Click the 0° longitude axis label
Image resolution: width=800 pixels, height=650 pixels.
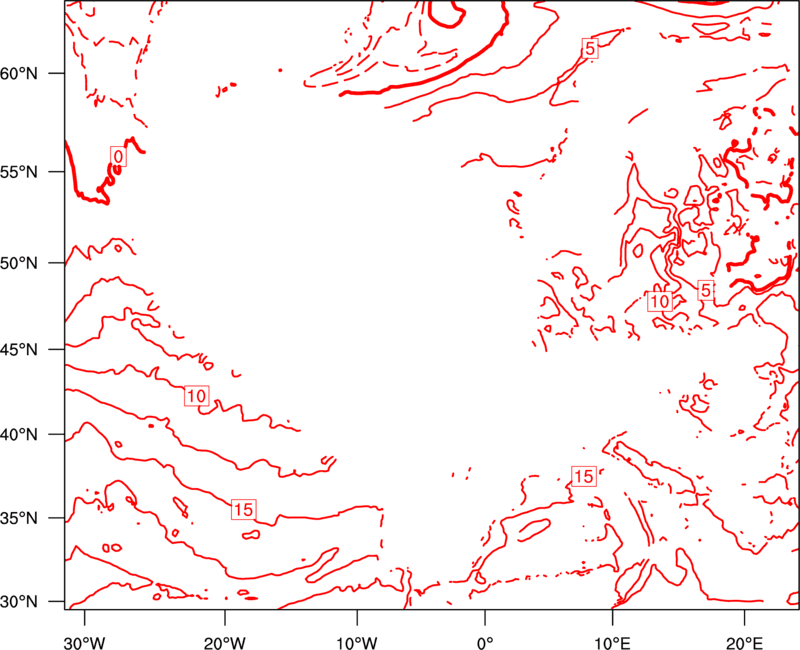coord(485,643)
